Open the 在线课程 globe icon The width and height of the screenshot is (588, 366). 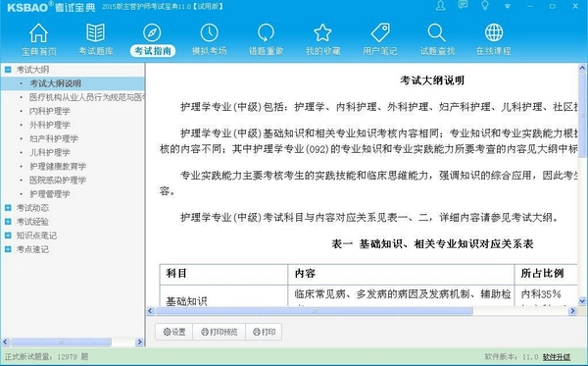point(494,32)
